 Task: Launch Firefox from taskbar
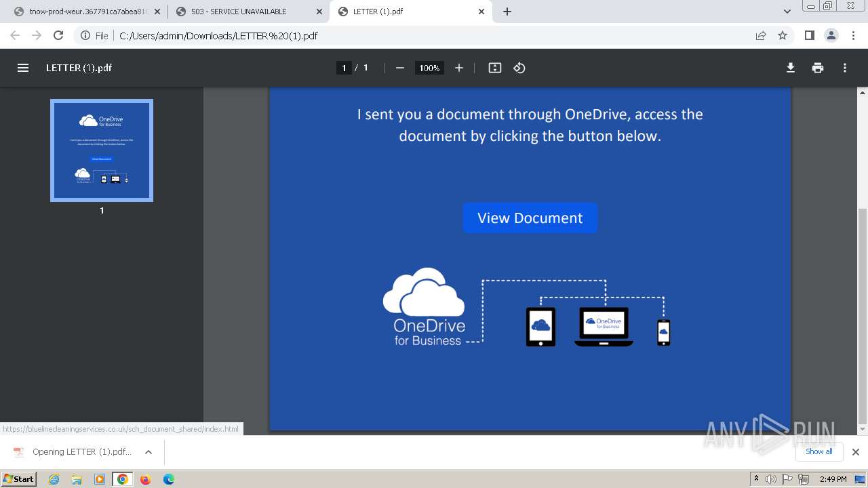point(145,479)
